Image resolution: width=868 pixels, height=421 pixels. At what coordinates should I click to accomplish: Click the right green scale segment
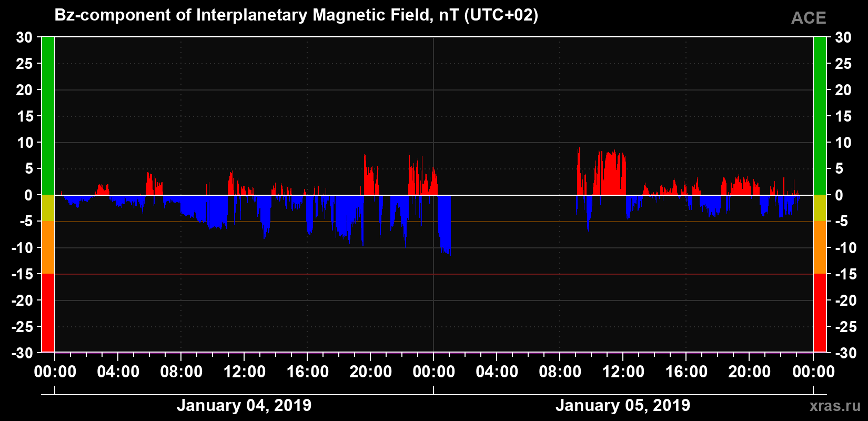(x=820, y=116)
